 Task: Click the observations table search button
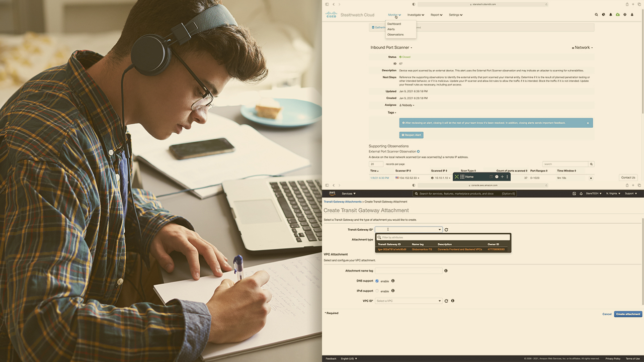(591, 164)
